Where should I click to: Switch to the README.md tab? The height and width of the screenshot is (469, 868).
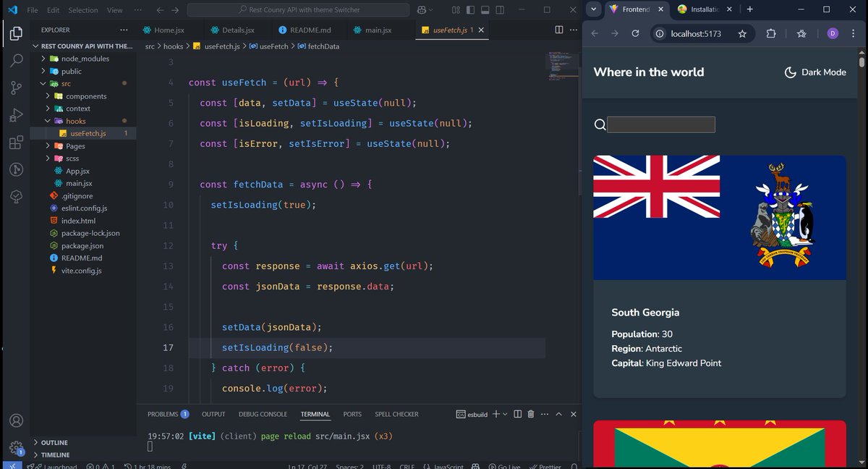pyautogui.click(x=304, y=31)
